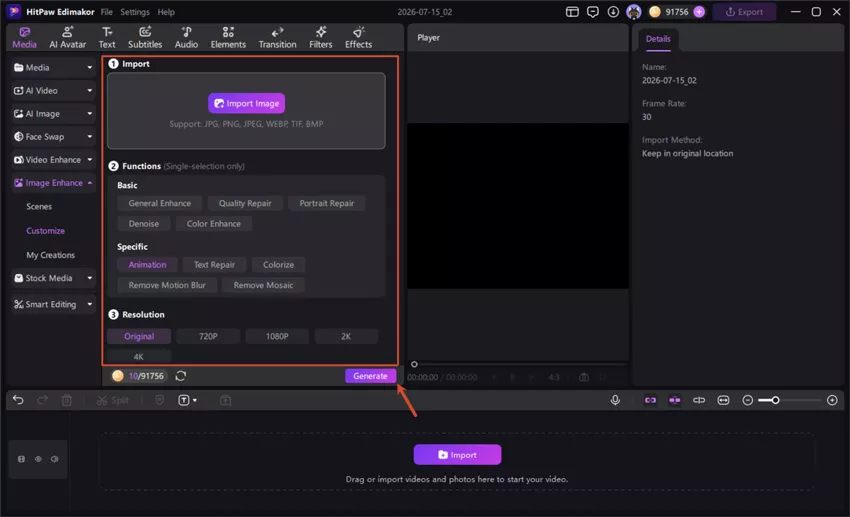Open the Media tab in top toolbar
Screen dimensions: 850x517
24,38
